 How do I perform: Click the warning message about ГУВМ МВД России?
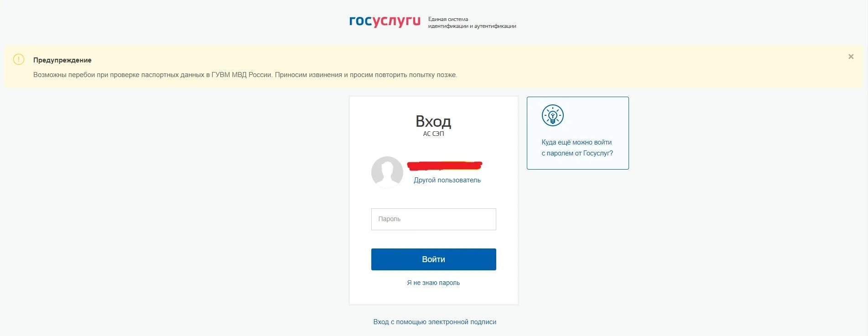click(245, 75)
